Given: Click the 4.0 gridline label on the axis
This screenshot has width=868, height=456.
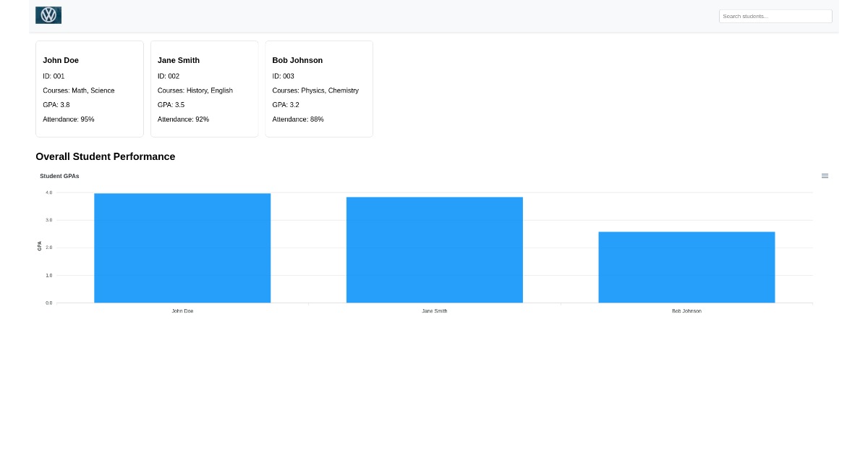Looking at the screenshot, I should [x=48, y=192].
